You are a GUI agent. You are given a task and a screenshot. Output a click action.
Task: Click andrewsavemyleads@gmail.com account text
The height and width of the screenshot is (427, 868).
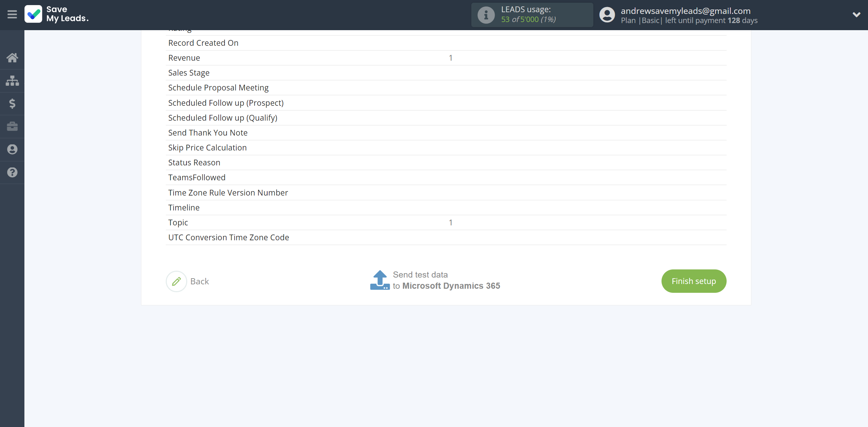click(686, 11)
